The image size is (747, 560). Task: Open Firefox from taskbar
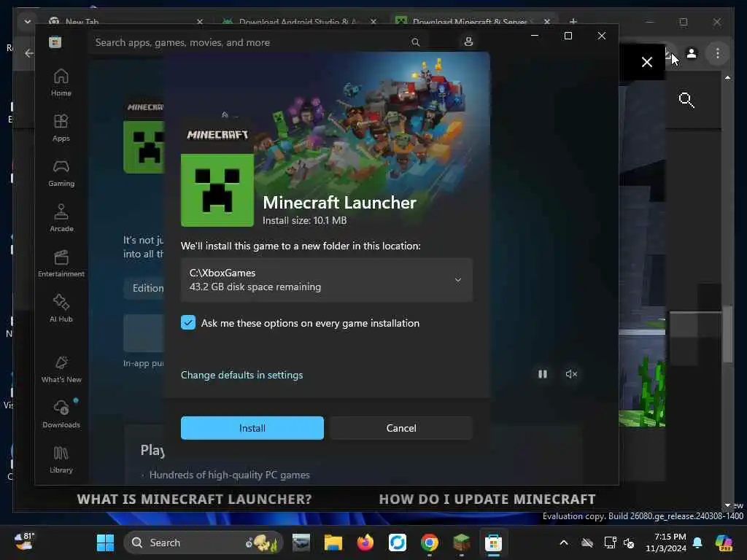[365, 542]
